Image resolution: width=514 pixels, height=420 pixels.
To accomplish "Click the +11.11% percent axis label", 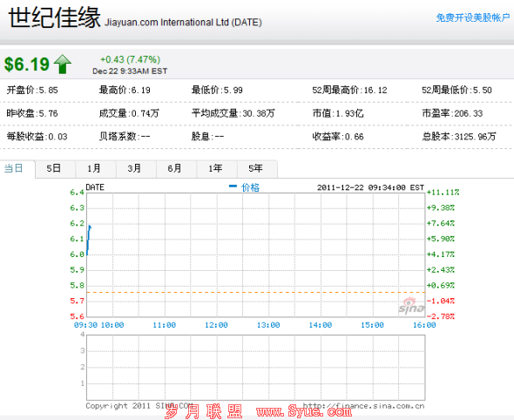I will (x=443, y=192).
